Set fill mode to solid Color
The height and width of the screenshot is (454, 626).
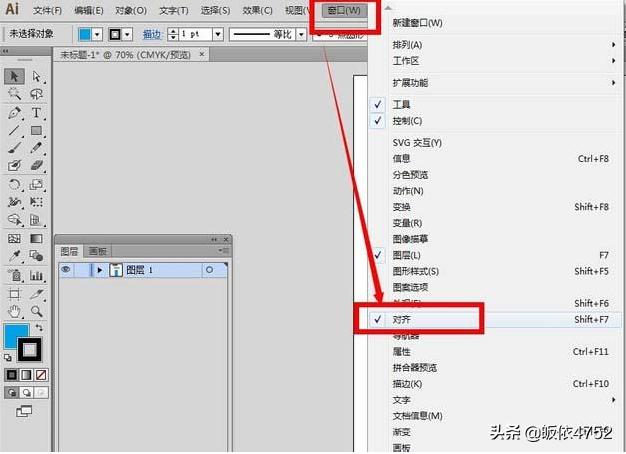tap(12, 375)
